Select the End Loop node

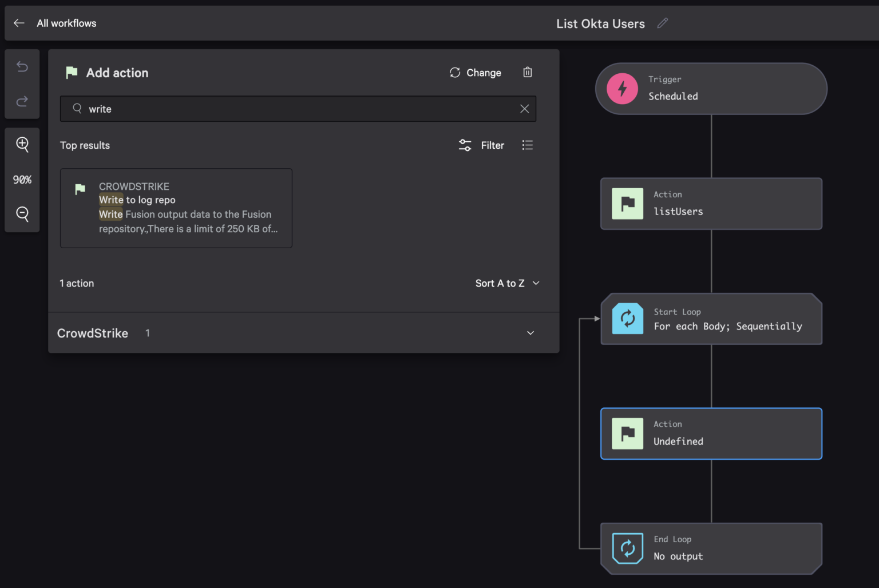click(711, 548)
